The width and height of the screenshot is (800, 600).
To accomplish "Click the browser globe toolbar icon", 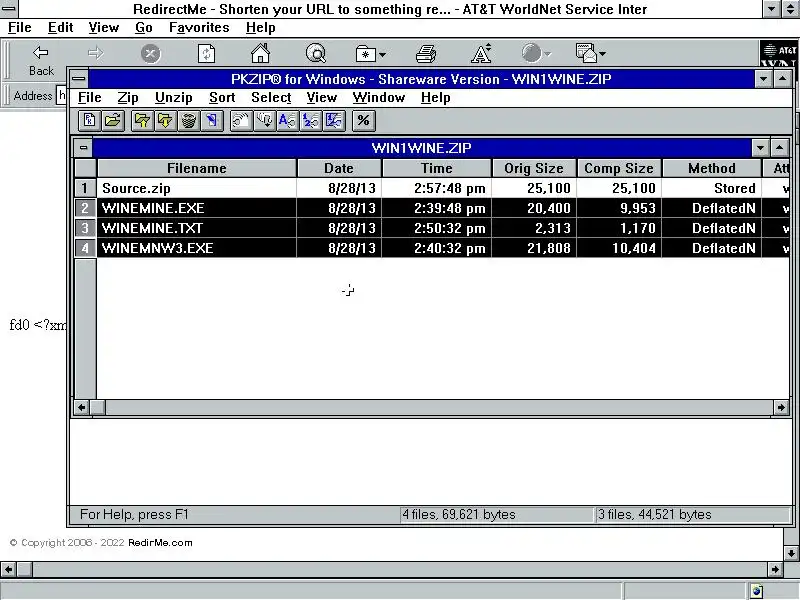I will coord(532,53).
